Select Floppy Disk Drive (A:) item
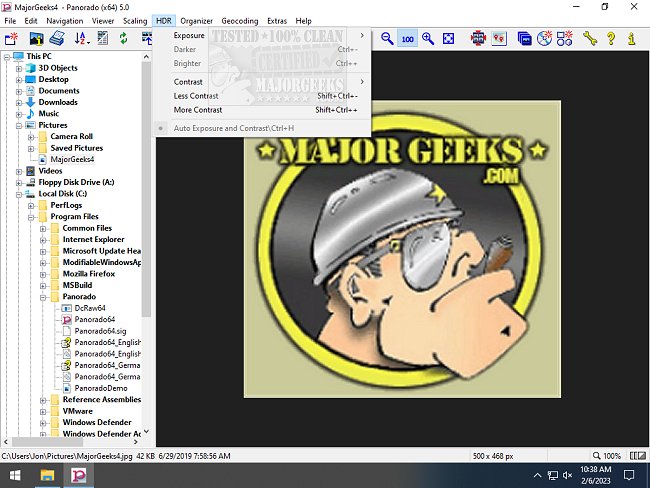Image resolution: width=650 pixels, height=488 pixels. (76, 182)
